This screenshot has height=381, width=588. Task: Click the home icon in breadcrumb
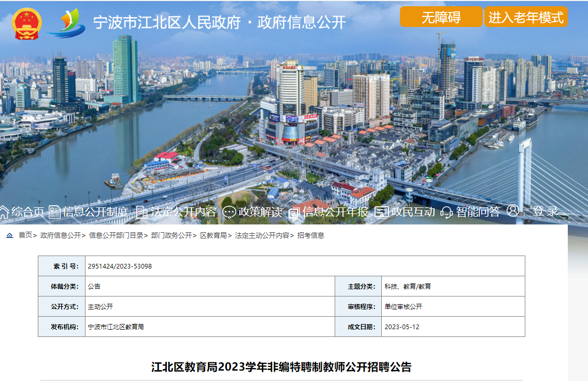click(x=10, y=235)
